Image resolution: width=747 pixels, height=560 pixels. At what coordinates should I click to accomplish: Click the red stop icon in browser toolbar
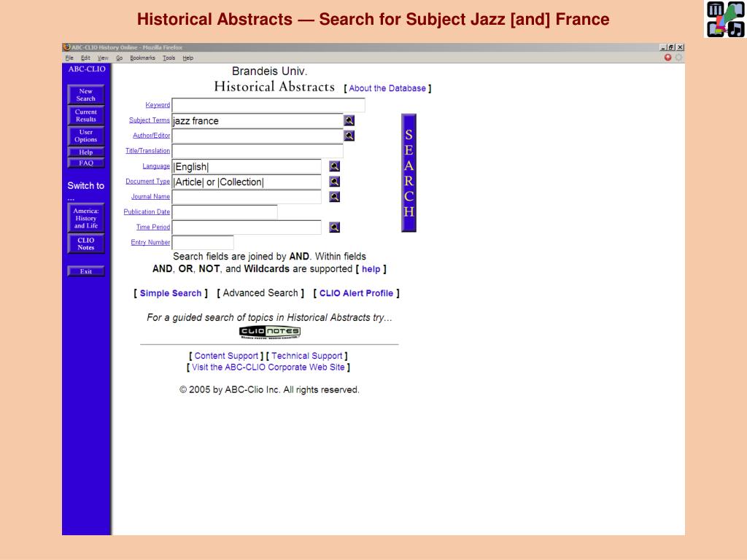pyautogui.click(x=668, y=58)
